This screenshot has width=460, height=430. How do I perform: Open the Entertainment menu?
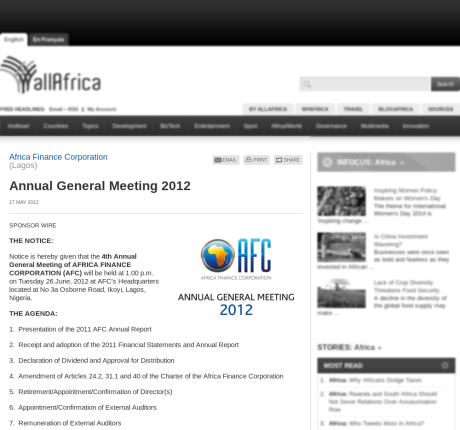212,126
